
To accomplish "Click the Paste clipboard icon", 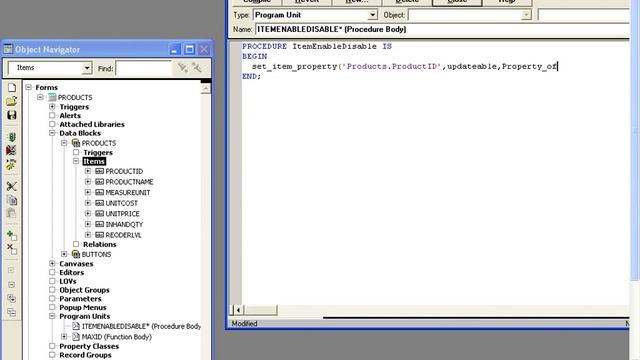I will click(x=11, y=213).
